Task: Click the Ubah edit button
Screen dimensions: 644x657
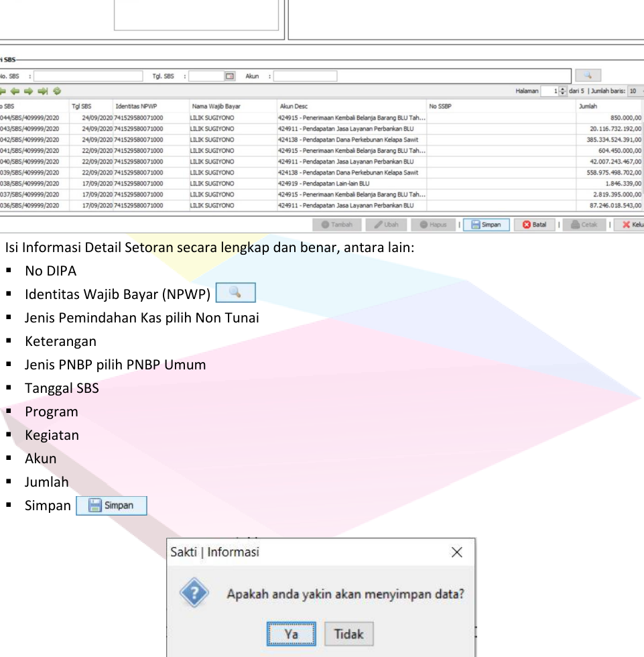Action: pos(386,225)
